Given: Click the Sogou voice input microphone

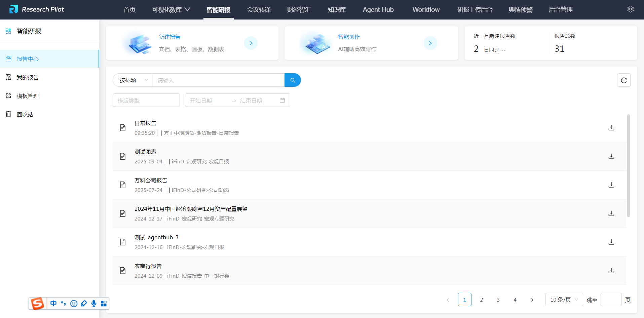Looking at the screenshot, I should (x=94, y=304).
